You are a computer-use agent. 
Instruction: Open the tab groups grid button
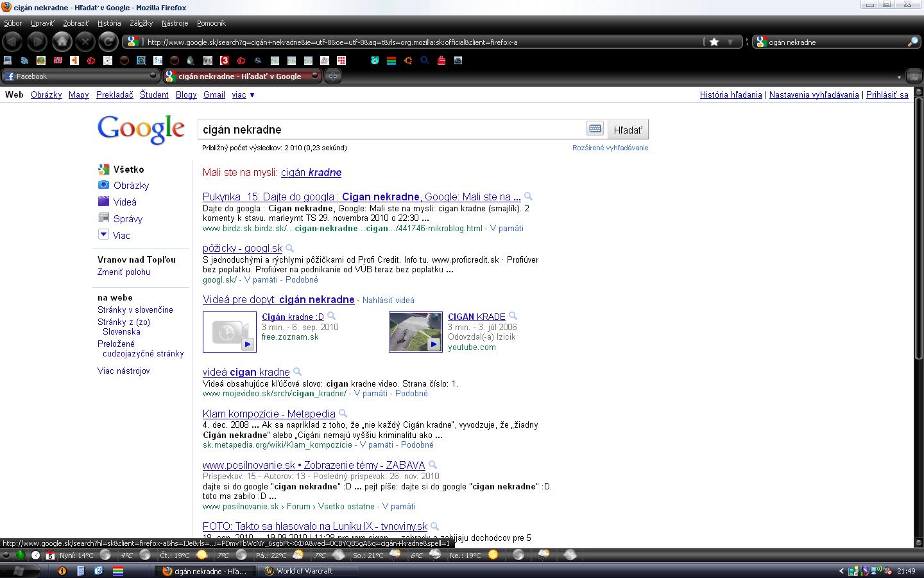[913, 76]
